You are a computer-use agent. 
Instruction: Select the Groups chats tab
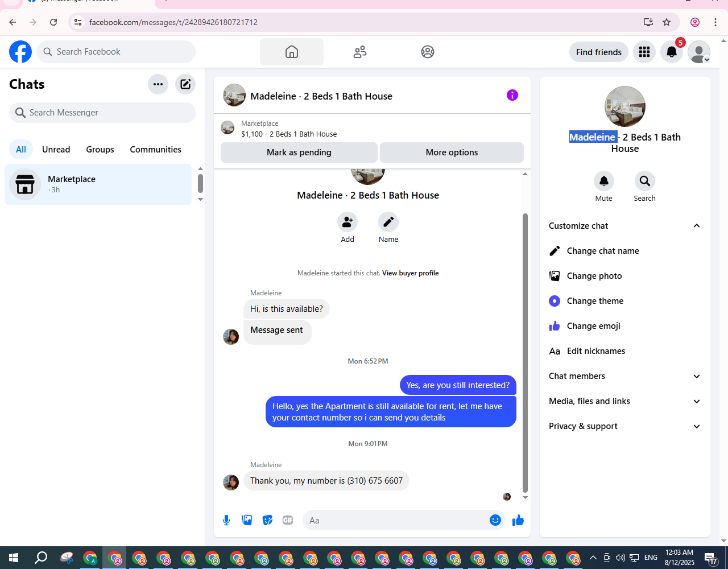[100, 150]
